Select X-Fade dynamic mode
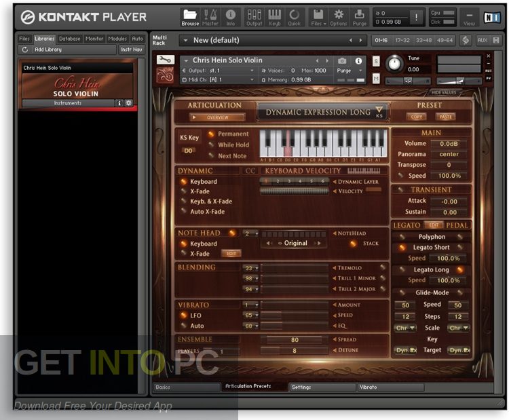 (x=183, y=191)
